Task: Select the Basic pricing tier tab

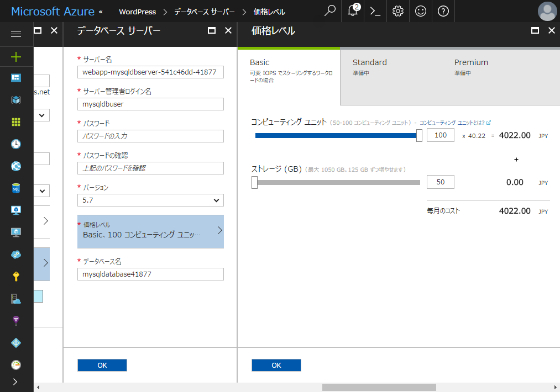Action: [x=288, y=70]
